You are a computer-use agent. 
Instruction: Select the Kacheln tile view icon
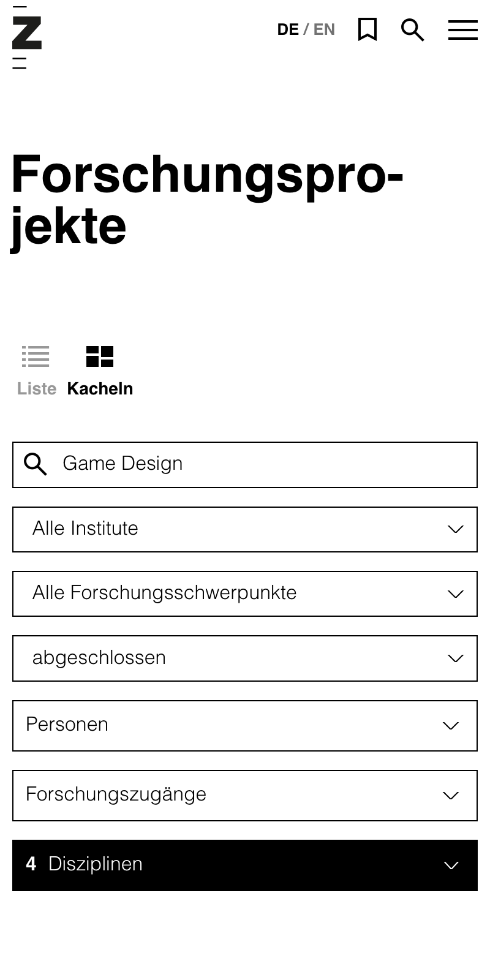100,356
